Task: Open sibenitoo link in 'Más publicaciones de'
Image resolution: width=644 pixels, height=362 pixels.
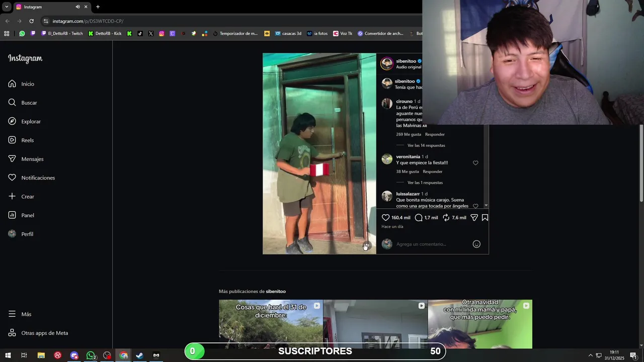Action: click(276, 292)
